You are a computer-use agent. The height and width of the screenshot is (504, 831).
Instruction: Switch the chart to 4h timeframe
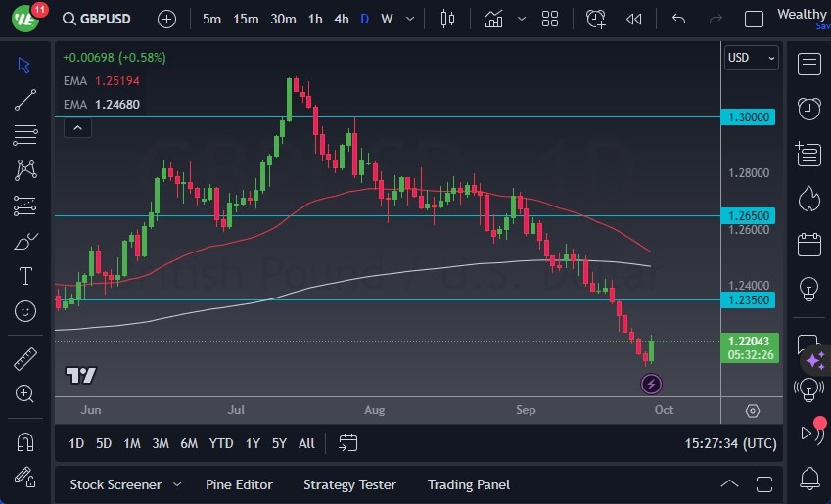[x=341, y=19]
